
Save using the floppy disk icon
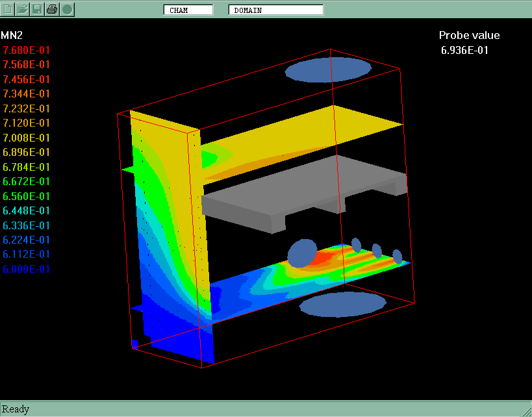pyautogui.click(x=37, y=9)
